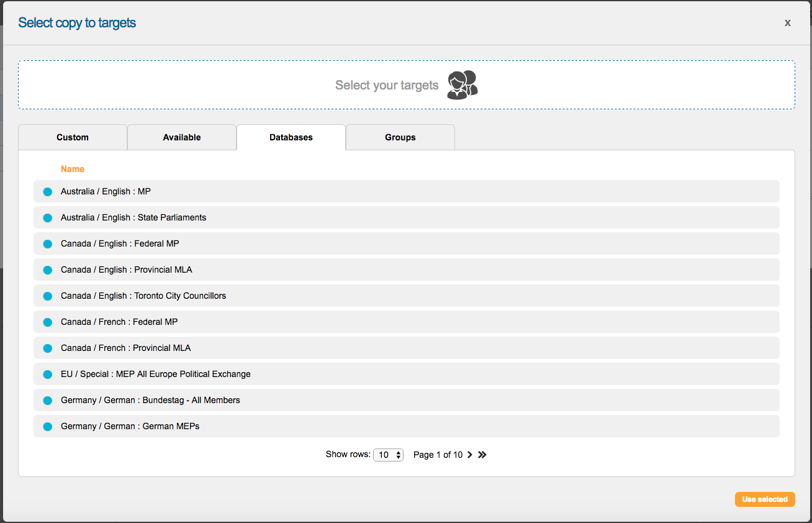Screen dimensions: 812x523
Task: Jump to last page double arrow
Action: [x=482, y=455]
